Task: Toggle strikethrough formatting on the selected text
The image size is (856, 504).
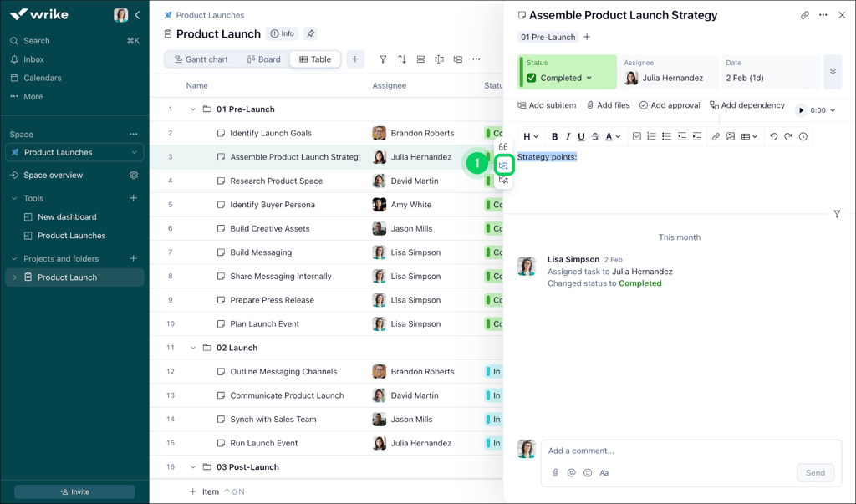Action: [594, 136]
